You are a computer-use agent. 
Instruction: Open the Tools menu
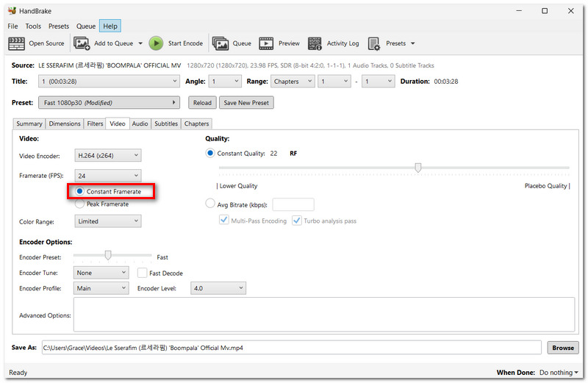point(33,26)
